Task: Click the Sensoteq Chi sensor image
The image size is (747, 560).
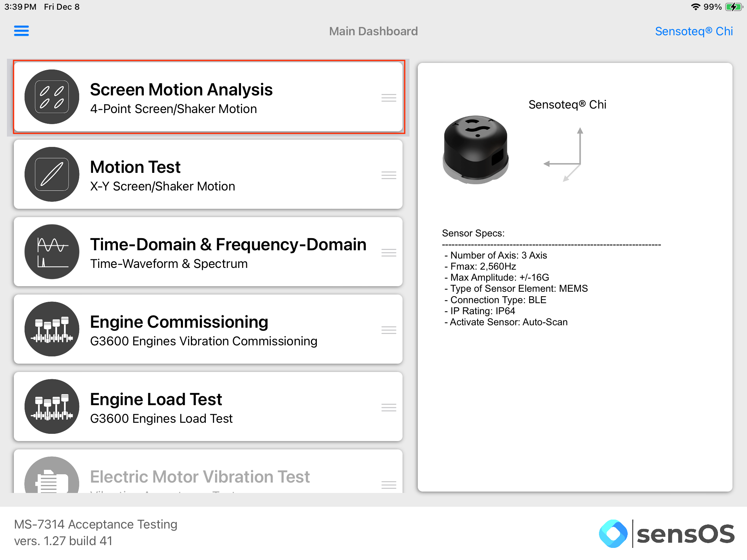Action: pos(476,150)
